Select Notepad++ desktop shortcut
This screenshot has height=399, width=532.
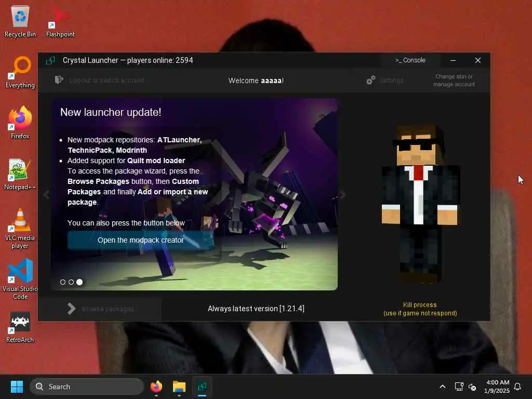(x=20, y=175)
